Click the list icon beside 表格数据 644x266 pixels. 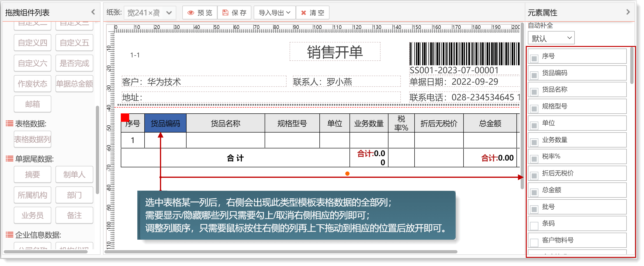pos(10,123)
